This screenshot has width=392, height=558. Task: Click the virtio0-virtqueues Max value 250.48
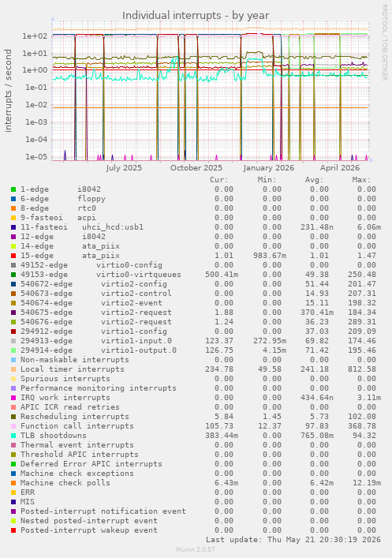362,275
